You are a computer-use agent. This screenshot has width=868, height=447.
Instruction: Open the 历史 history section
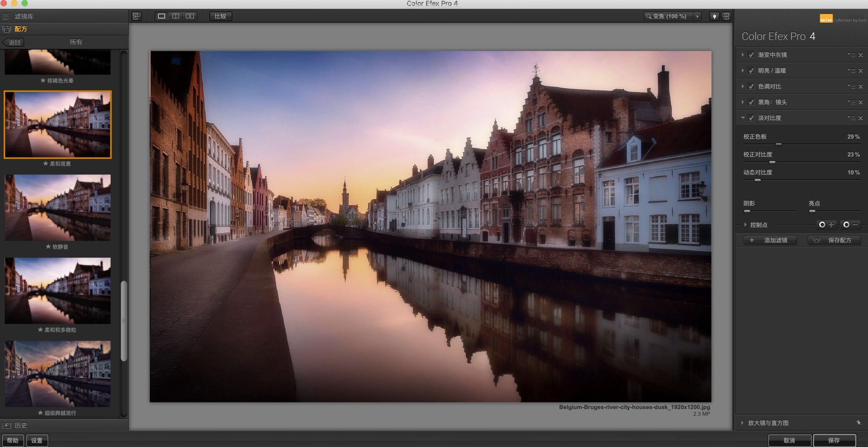pyautogui.click(x=64, y=425)
